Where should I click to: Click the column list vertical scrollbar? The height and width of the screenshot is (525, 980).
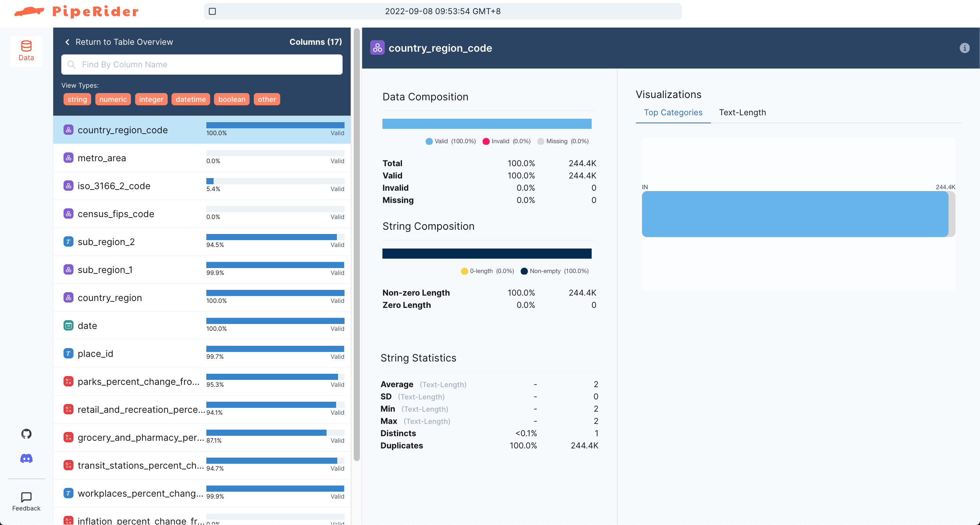[x=356, y=245]
